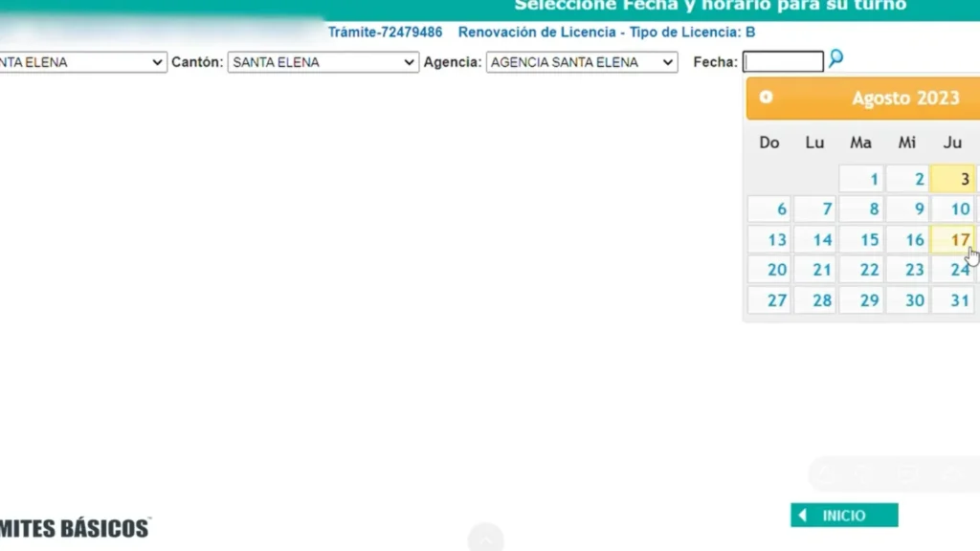Choose day 28 in the calendar
The height and width of the screenshot is (551, 980).
(x=815, y=300)
